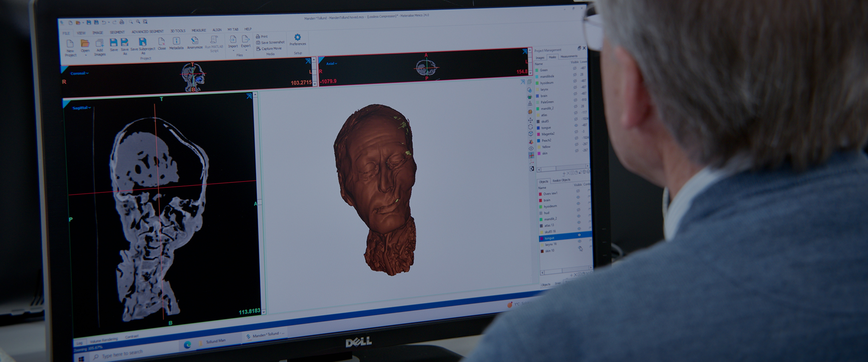Expand the Open button dropdown

(x=85, y=55)
